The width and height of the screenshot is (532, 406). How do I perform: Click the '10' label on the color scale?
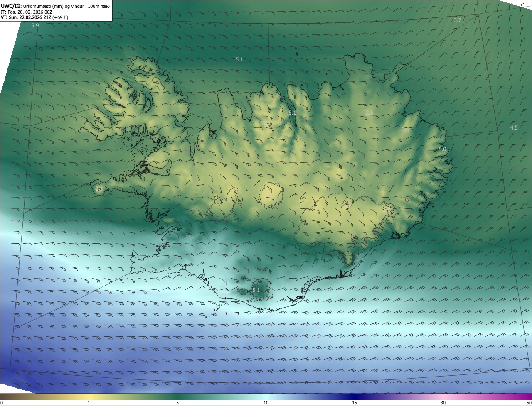pos(266,403)
